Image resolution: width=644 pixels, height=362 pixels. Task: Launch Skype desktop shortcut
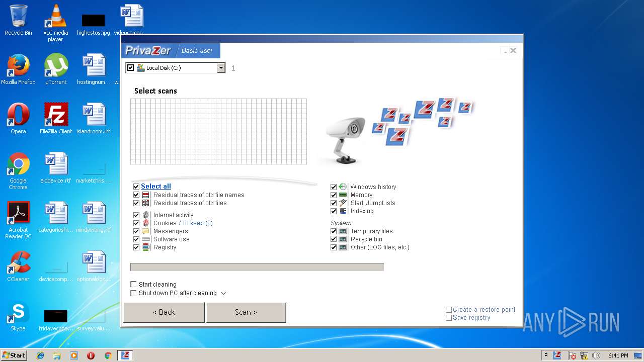[x=18, y=316]
